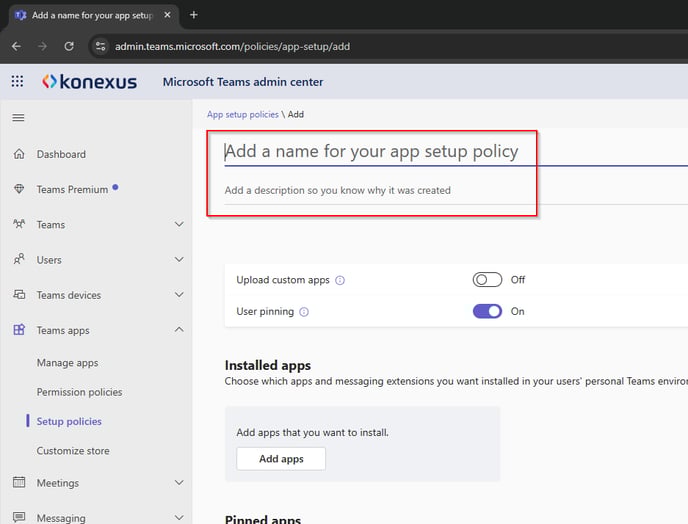Click the Messaging chat icon
688x524 pixels.
coord(19,517)
